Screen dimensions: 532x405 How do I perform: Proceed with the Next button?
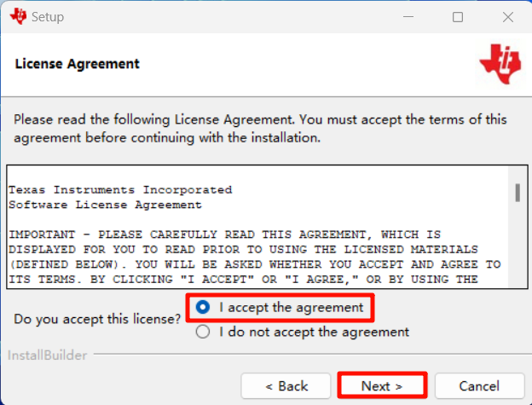[x=382, y=386]
